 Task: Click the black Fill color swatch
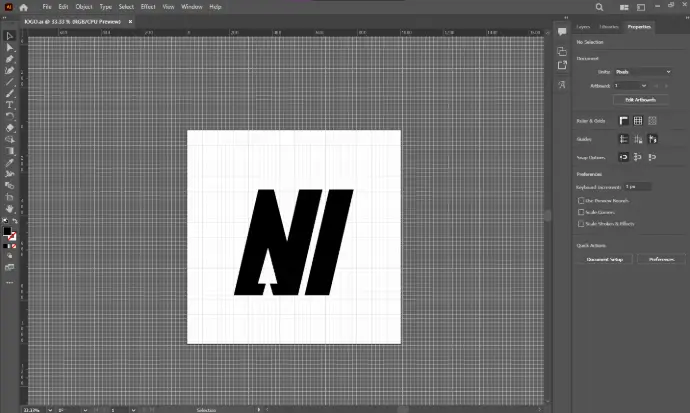(7, 231)
